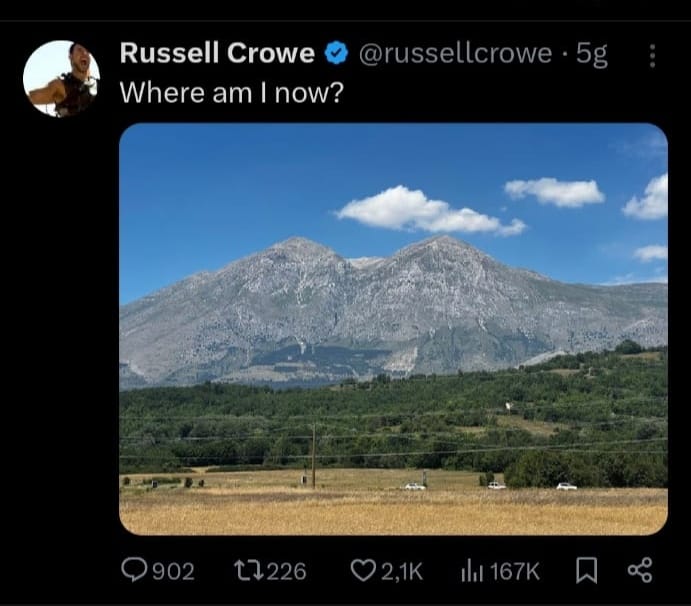Like the post with the heart icon
Image resolution: width=691 pixels, height=606 pixels.
[363, 570]
